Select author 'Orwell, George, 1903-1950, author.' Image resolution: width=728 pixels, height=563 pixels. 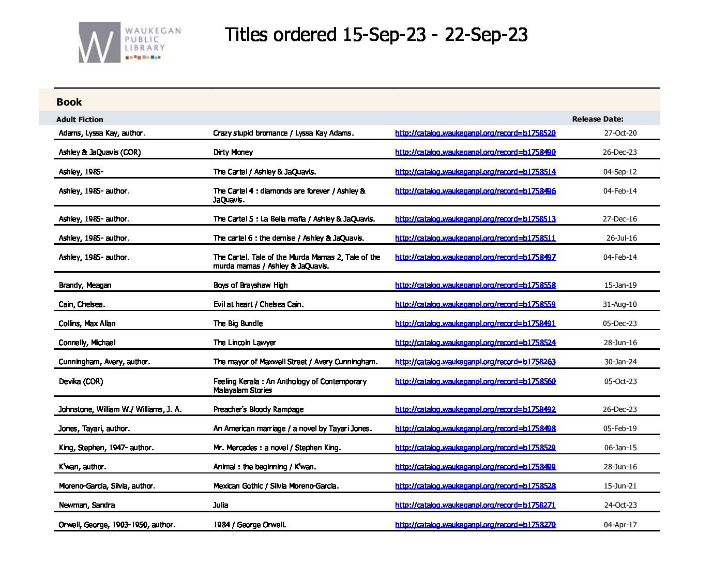(x=117, y=525)
